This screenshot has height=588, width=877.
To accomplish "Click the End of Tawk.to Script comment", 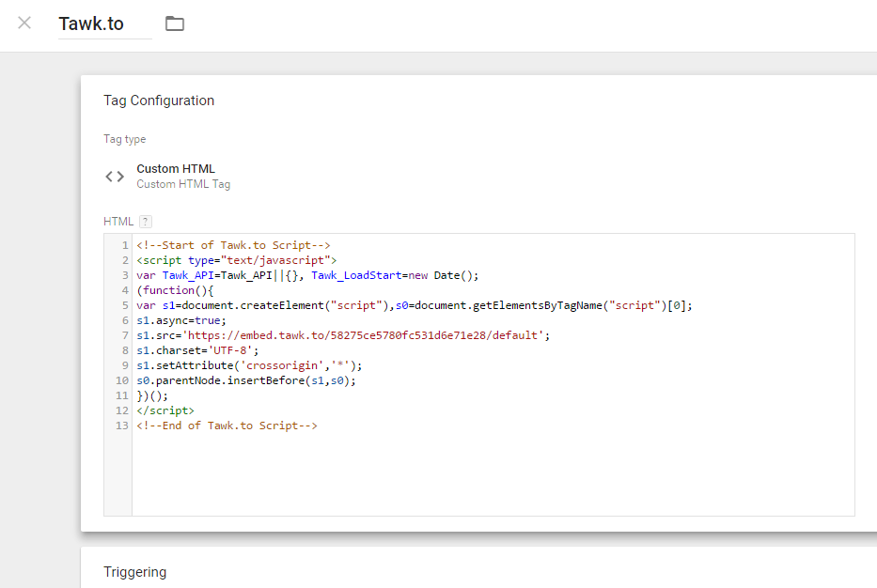I will click(227, 426).
